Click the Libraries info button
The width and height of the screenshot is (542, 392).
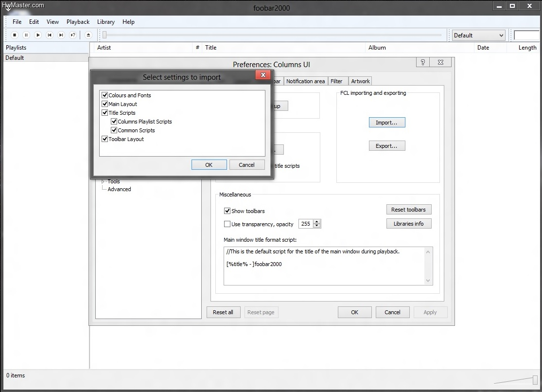409,224
